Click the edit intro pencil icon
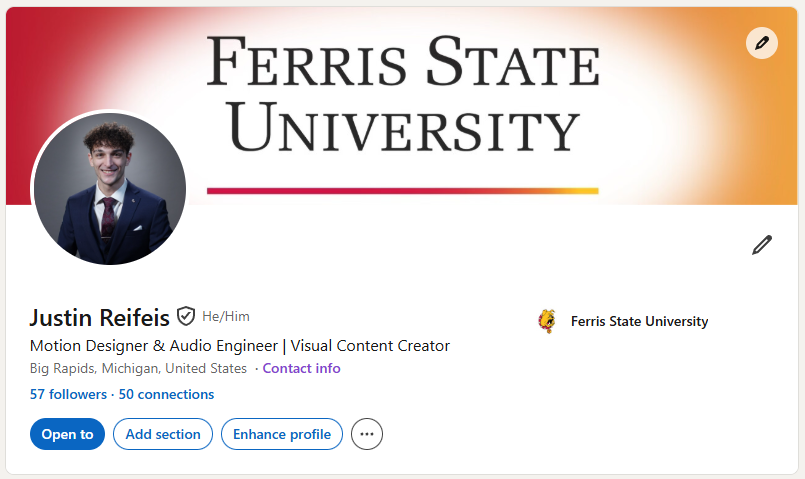Image resolution: width=805 pixels, height=479 pixels. click(x=762, y=245)
